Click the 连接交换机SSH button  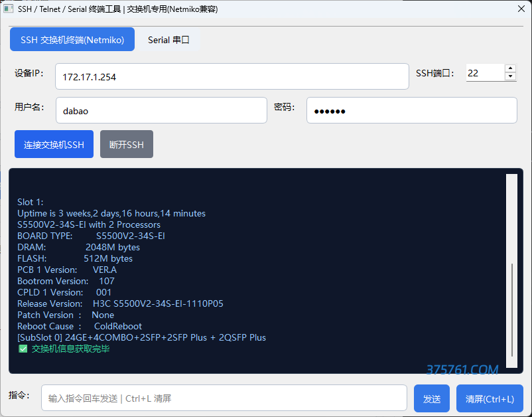tap(54, 144)
